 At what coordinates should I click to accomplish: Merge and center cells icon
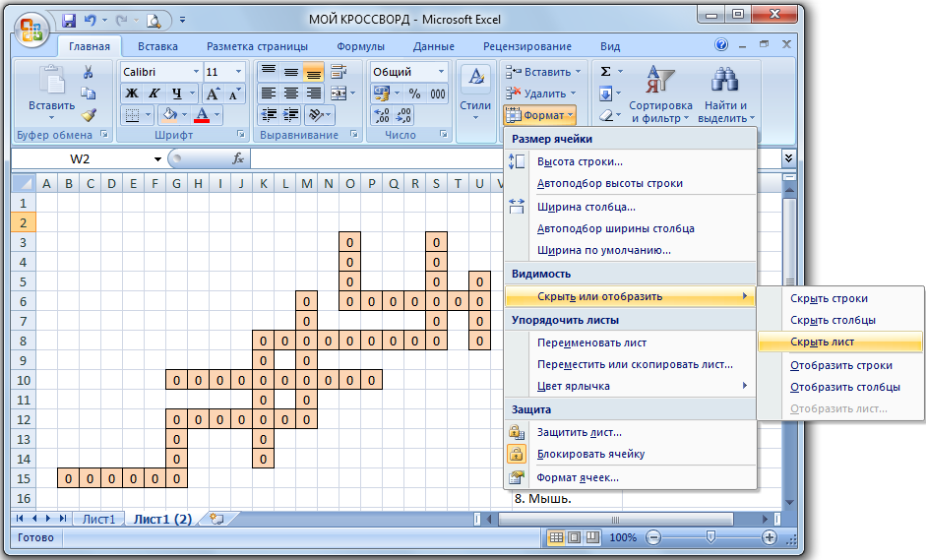point(339,93)
